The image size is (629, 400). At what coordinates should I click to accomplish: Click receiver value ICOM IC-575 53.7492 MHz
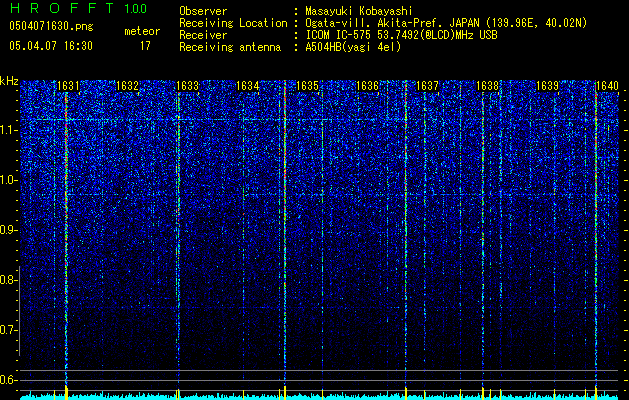[401, 35]
